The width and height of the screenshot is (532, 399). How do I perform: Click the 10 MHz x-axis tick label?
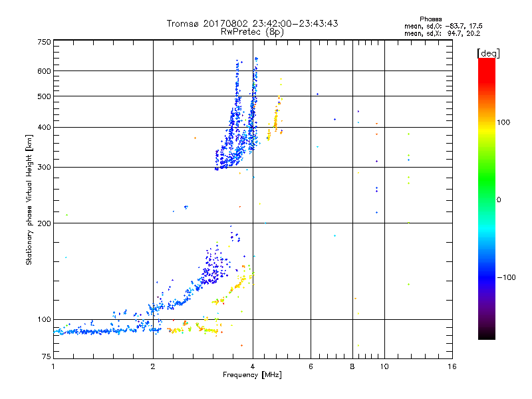(x=384, y=366)
